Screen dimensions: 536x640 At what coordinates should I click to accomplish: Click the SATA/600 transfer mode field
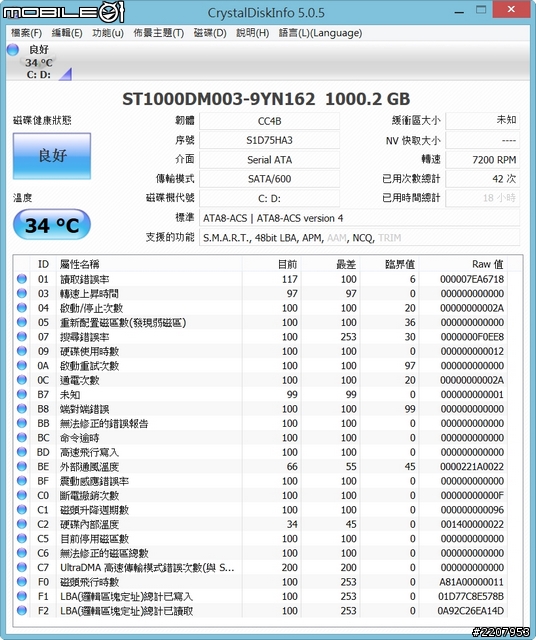(269, 179)
